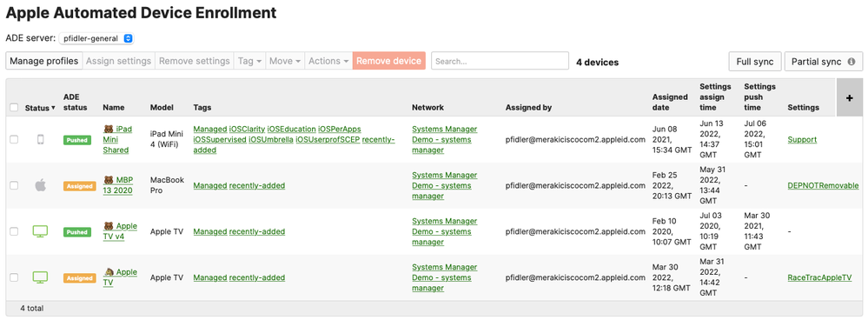Open the iPad Mini Shared device link
This screenshot has width=868, height=320.
(118, 139)
